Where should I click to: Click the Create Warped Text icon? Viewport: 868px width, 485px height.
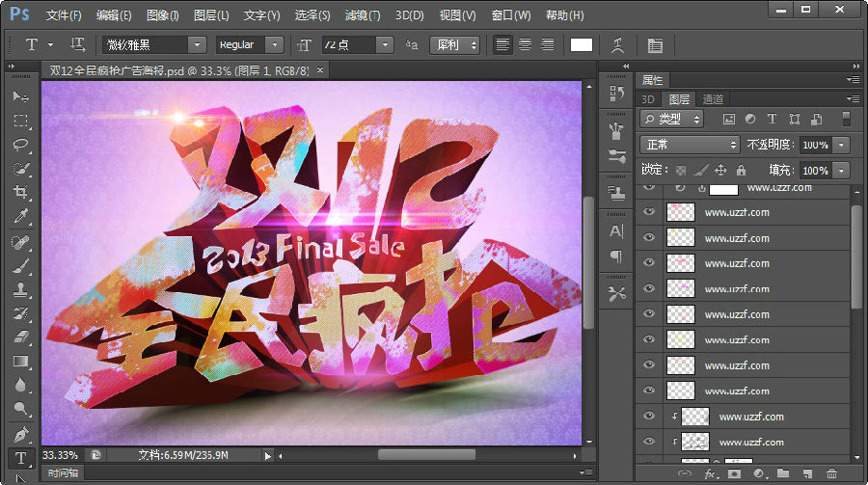618,45
